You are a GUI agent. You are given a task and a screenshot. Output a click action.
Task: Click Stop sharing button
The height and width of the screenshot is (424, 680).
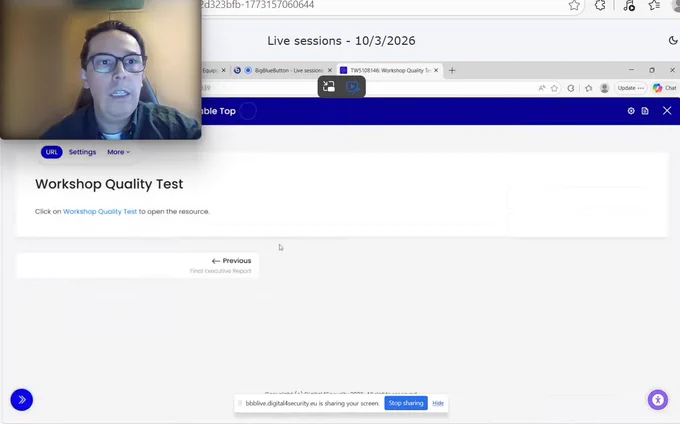tap(406, 403)
